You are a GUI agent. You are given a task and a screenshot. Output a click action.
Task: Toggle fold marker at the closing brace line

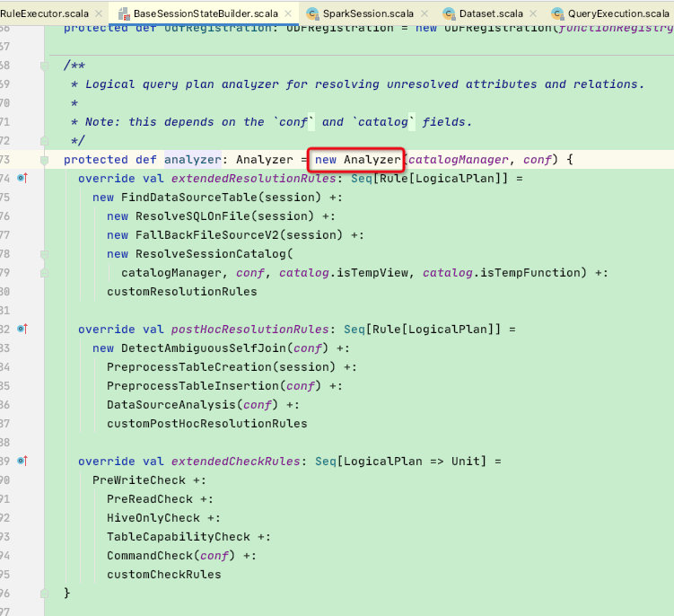(x=44, y=594)
